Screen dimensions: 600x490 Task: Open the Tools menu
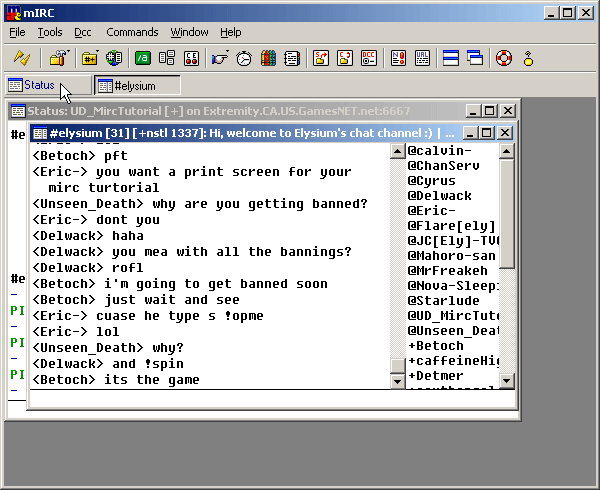pyautogui.click(x=50, y=32)
